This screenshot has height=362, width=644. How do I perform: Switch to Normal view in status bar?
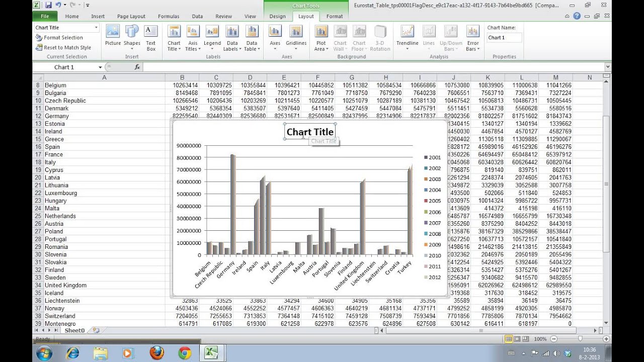pyautogui.click(x=509, y=339)
